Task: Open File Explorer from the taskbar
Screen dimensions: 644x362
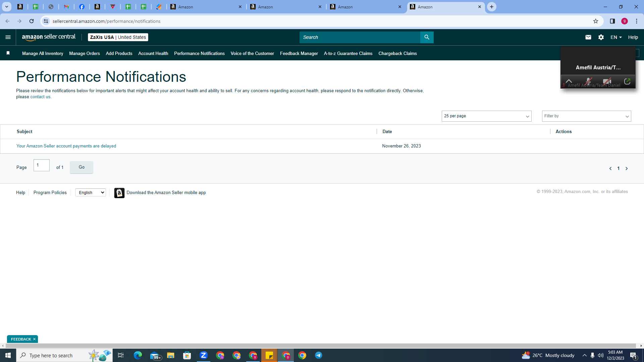Action: [x=171, y=355]
